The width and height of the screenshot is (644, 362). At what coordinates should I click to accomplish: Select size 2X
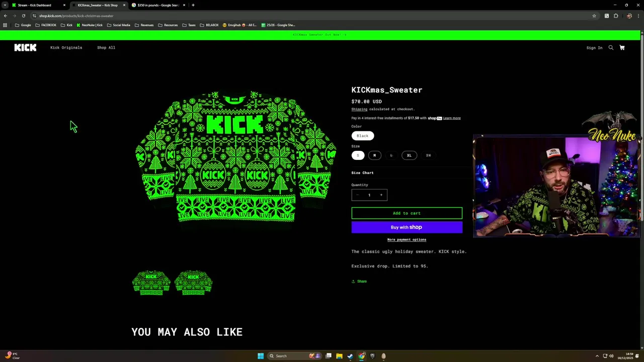(x=428, y=155)
